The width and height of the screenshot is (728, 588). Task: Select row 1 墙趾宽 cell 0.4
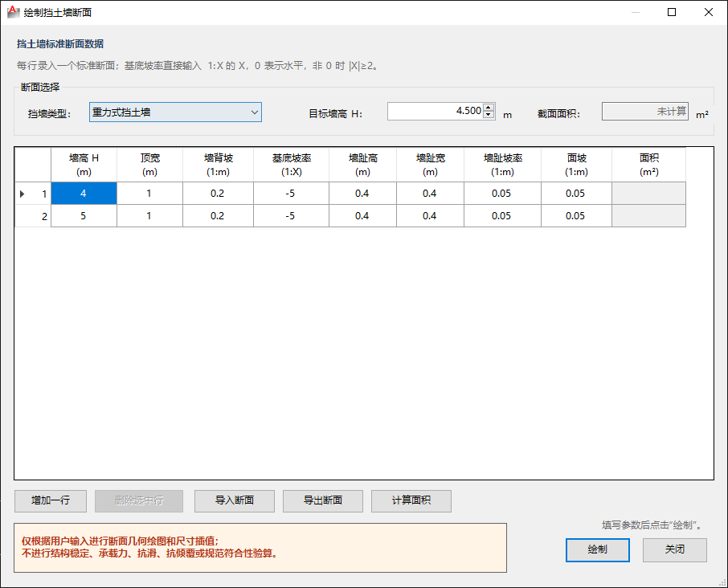[431, 194]
